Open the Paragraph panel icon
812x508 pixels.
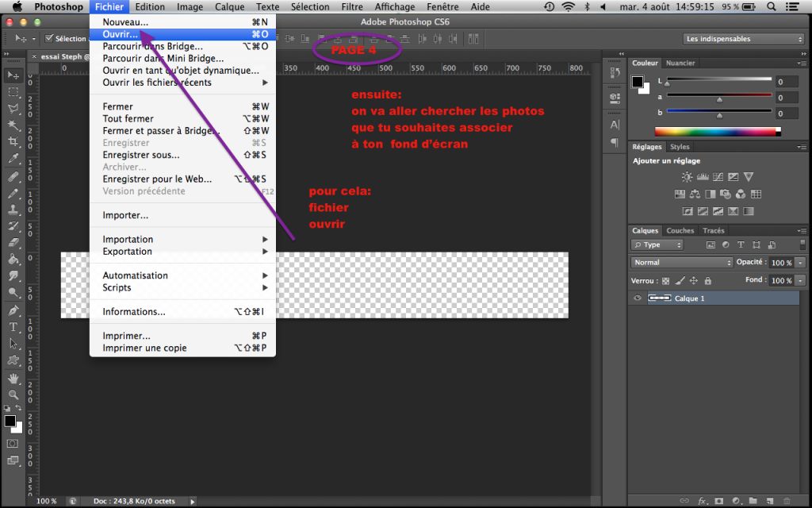pos(615,142)
